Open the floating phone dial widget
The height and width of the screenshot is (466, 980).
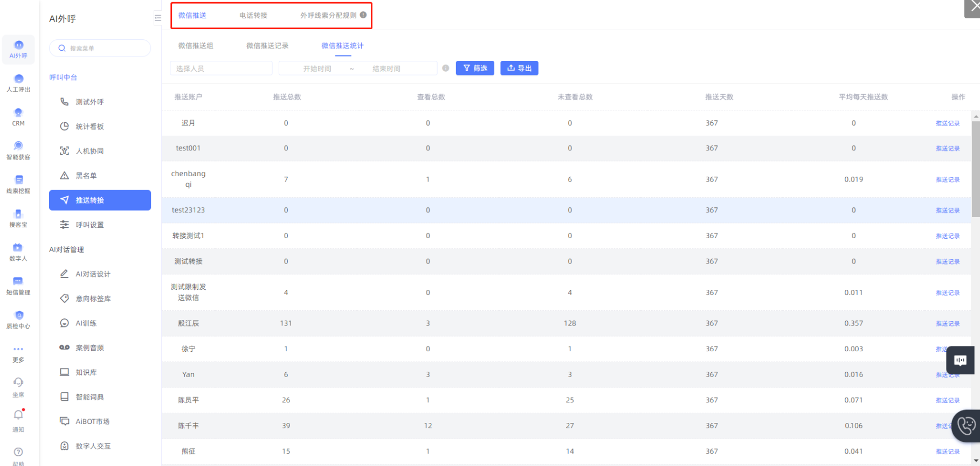(966, 426)
